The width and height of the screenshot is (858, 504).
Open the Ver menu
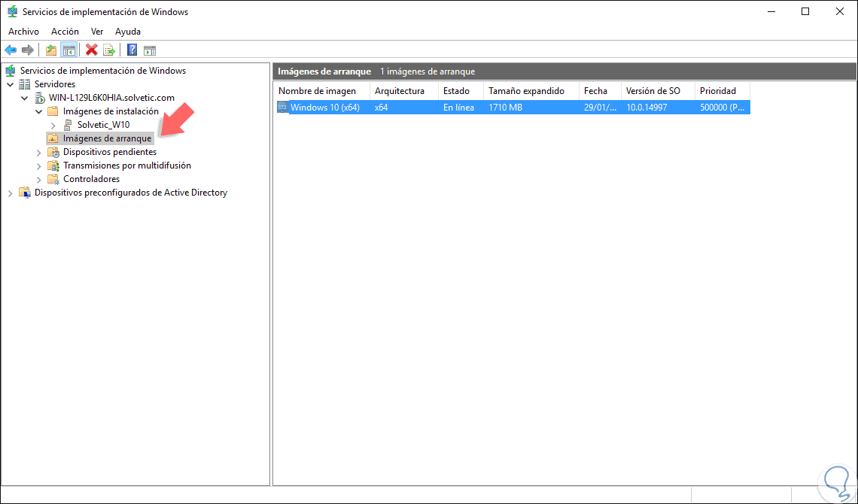tap(97, 32)
